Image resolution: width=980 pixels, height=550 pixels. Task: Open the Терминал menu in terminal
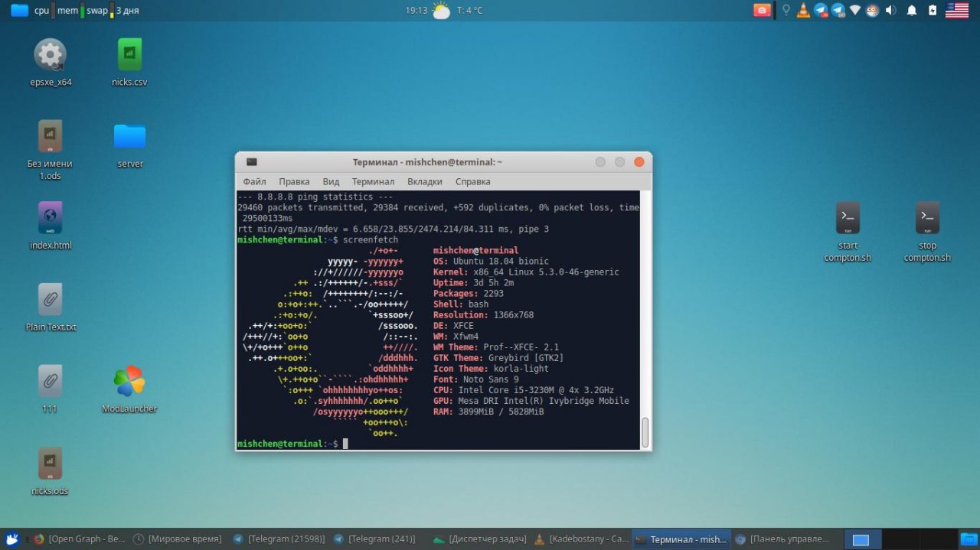click(x=373, y=181)
